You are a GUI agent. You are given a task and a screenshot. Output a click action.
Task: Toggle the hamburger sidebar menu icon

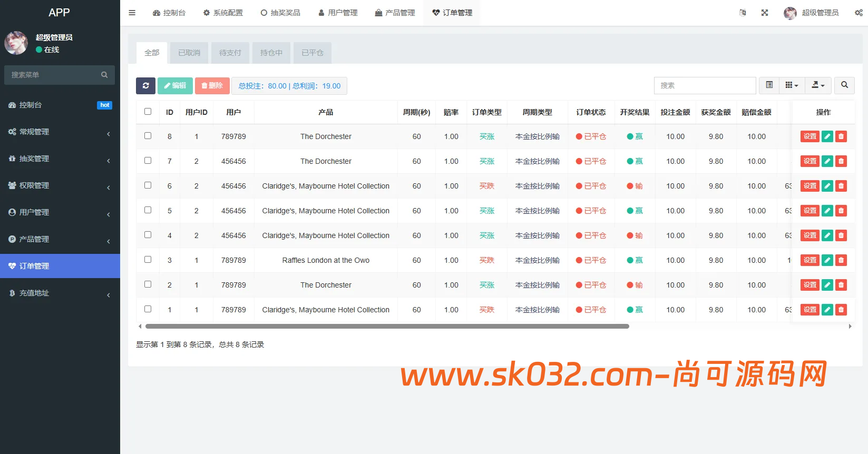[132, 13]
